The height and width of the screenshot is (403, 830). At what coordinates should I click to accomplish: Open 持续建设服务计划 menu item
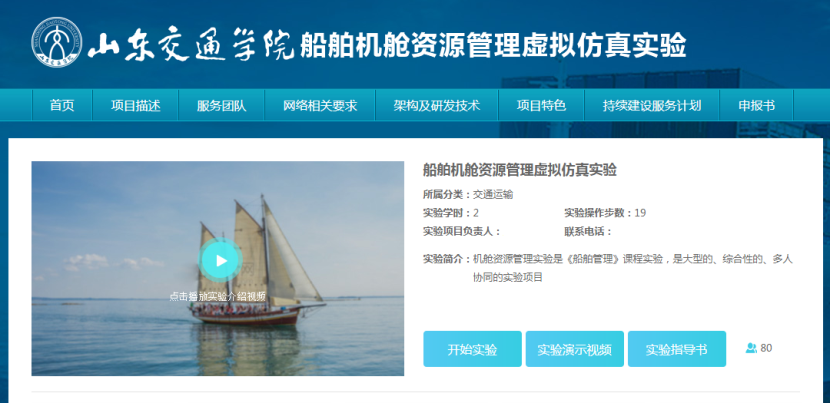[x=652, y=105]
